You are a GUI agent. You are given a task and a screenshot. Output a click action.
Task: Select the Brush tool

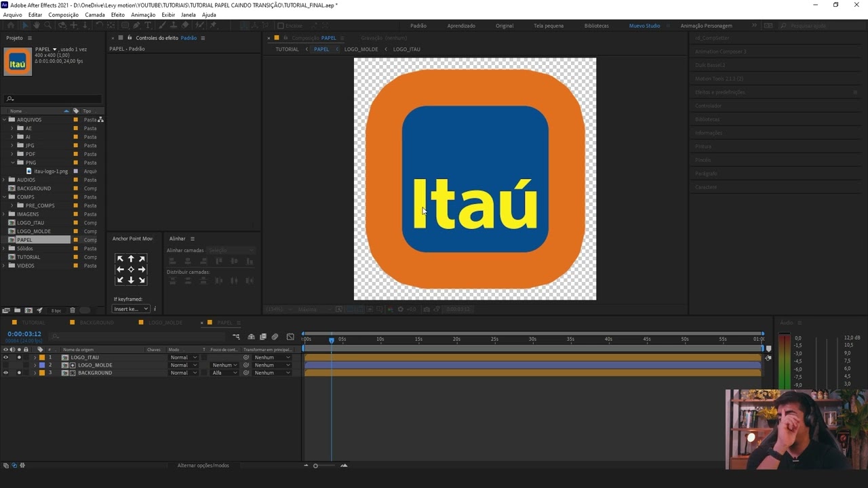(163, 26)
